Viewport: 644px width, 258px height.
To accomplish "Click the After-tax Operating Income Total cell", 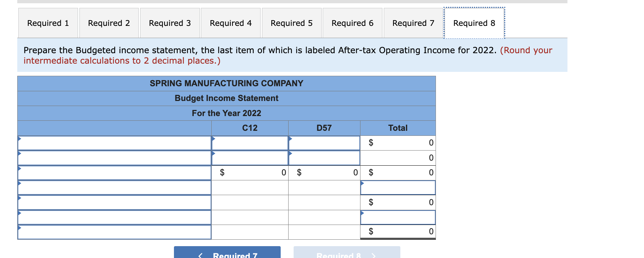I will tap(397, 232).
